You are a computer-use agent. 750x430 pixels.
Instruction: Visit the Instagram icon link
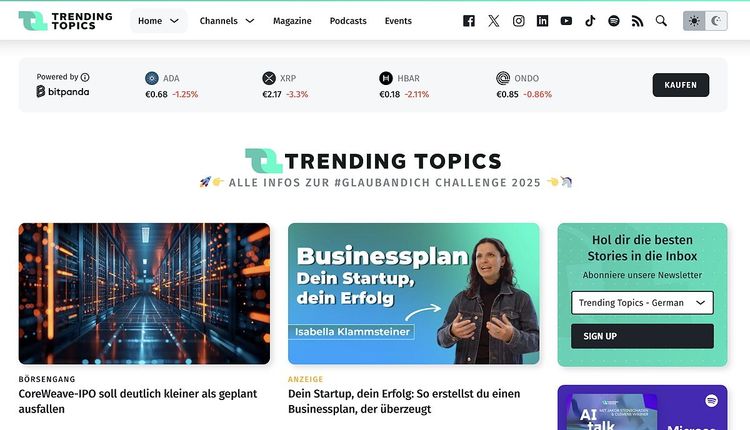coord(518,21)
